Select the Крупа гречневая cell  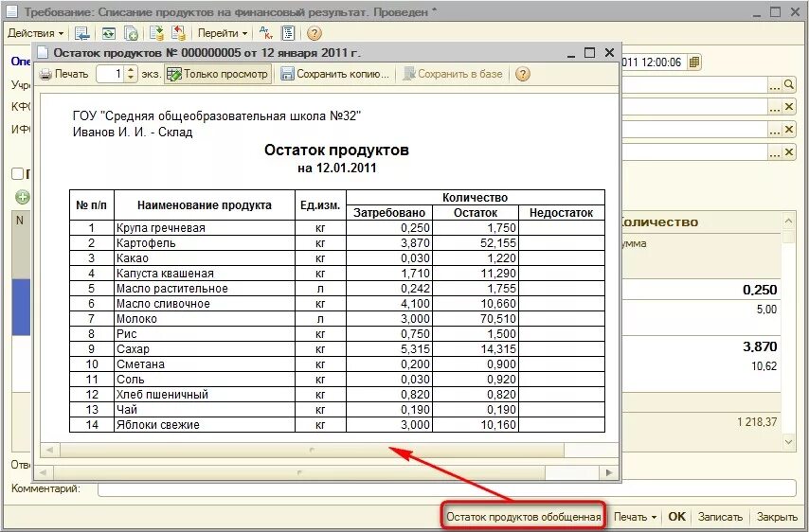click(205, 228)
